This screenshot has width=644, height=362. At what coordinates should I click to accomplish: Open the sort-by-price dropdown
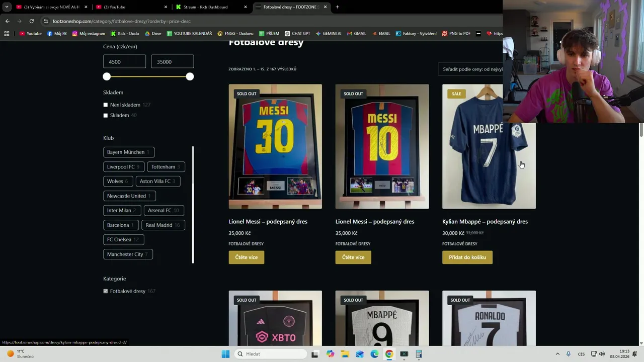[x=470, y=69]
